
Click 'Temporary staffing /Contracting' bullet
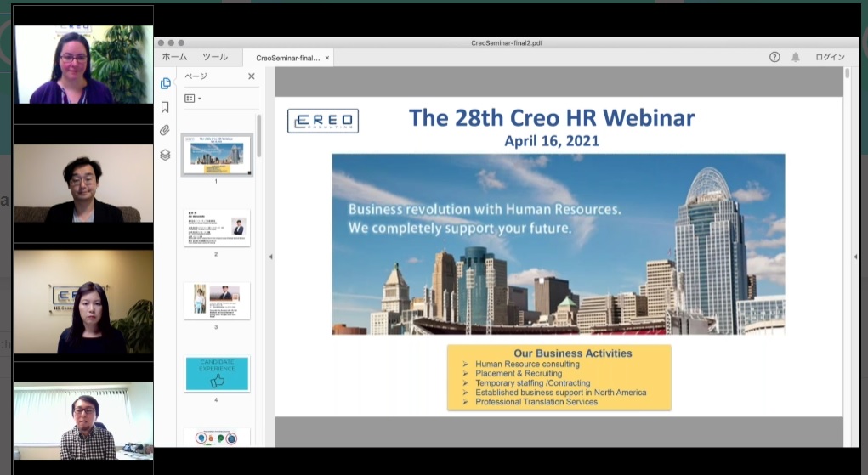click(x=532, y=382)
